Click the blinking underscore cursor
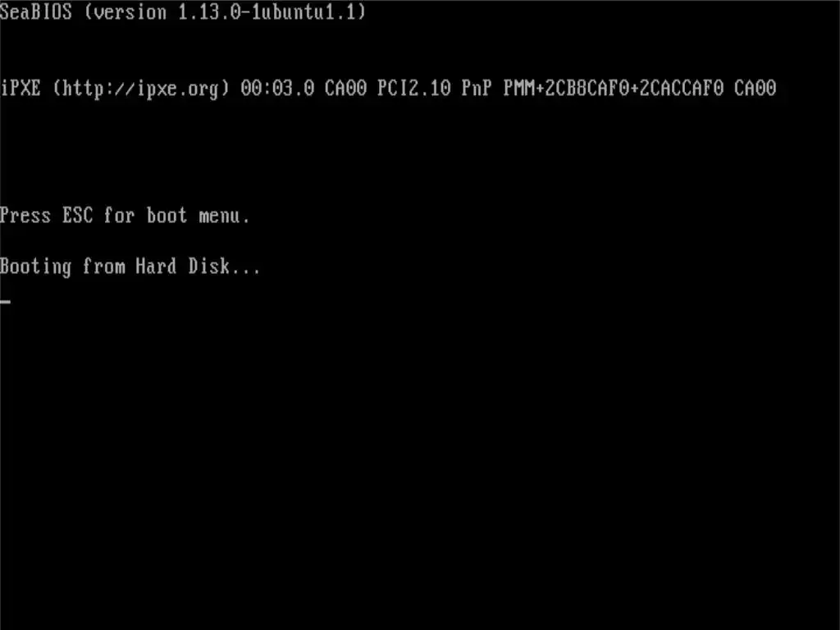 click(x=6, y=302)
